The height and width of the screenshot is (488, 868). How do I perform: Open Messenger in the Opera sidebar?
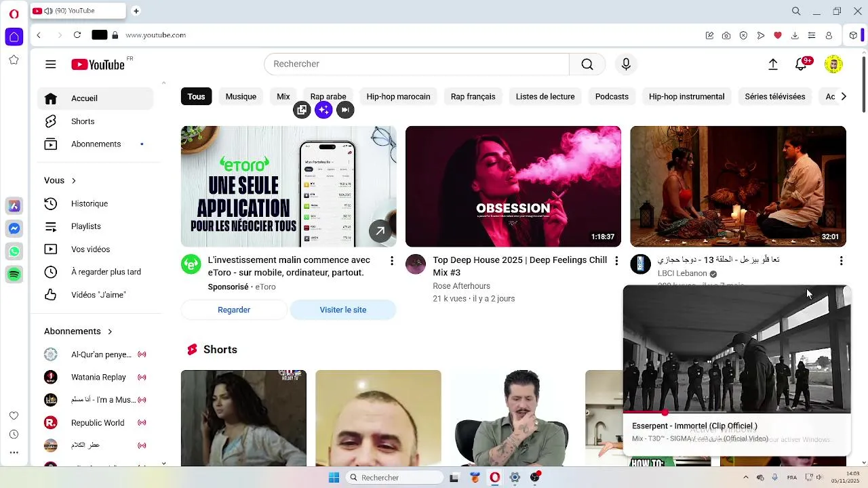coord(14,228)
